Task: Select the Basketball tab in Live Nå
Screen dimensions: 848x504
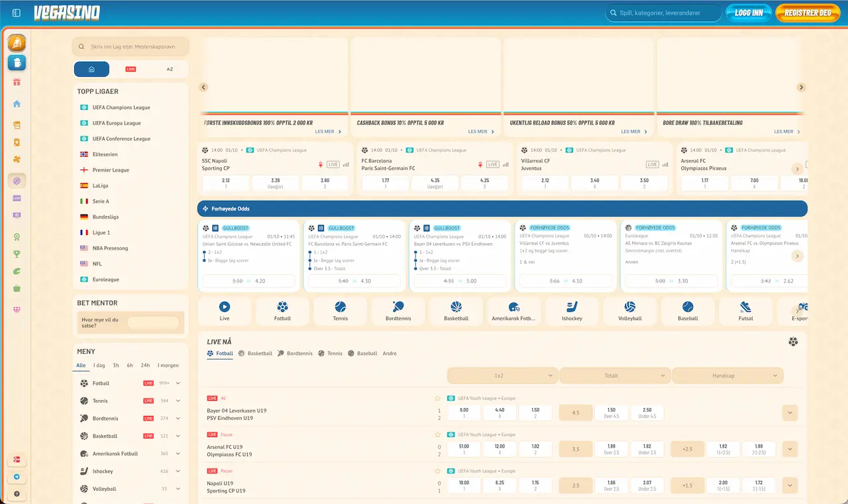Action: point(255,354)
